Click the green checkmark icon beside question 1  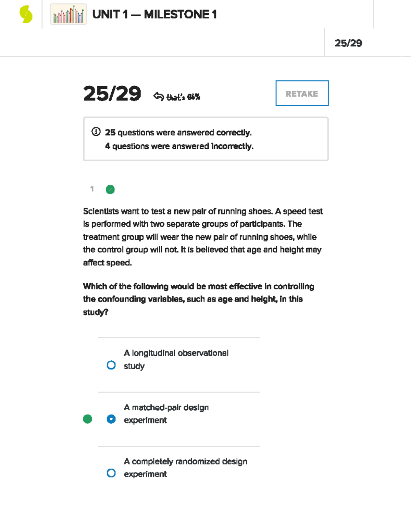pyautogui.click(x=110, y=189)
